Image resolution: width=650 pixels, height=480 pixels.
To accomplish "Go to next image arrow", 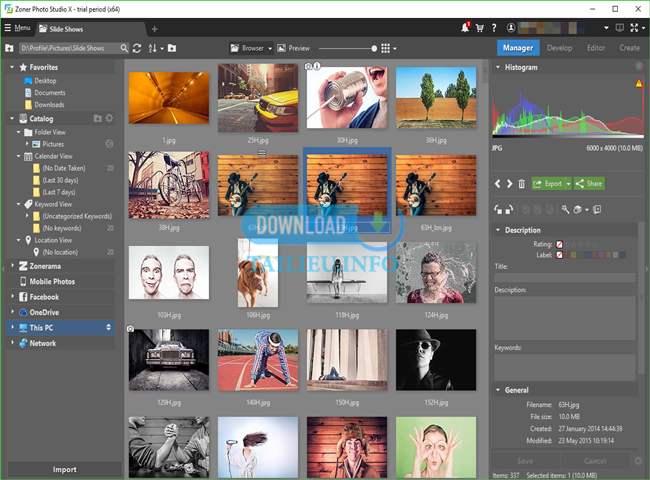I will pos(509,184).
